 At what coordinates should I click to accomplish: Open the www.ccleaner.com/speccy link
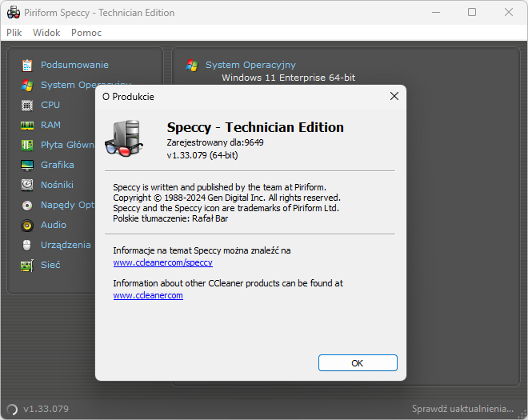coord(162,262)
